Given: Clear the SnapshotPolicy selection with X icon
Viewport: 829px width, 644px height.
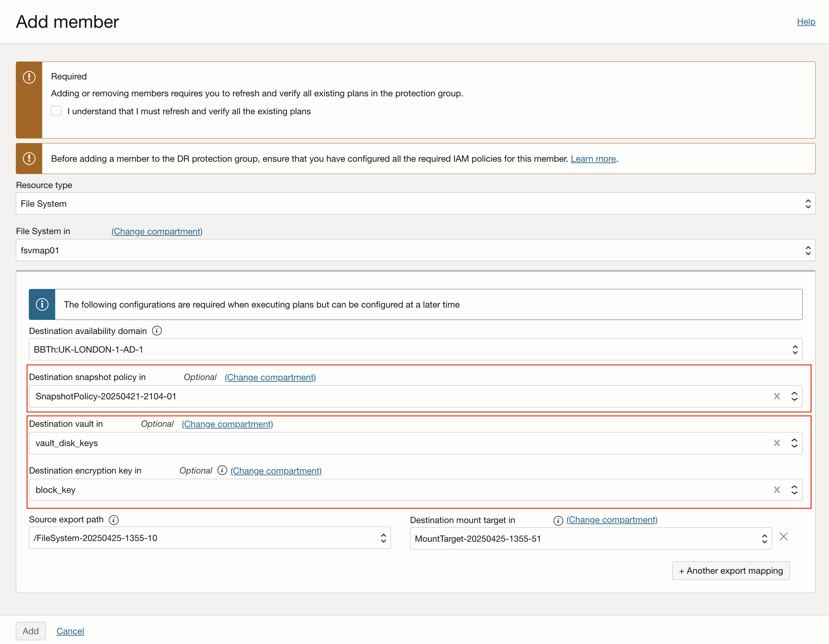Looking at the screenshot, I should coord(777,396).
